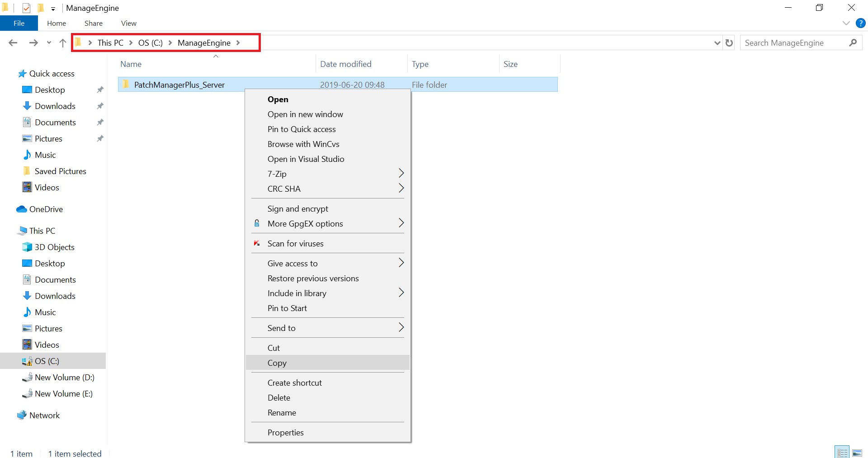The height and width of the screenshot is (458, 868).
Task: Click the Back navigation arrow
Action: 13,42
